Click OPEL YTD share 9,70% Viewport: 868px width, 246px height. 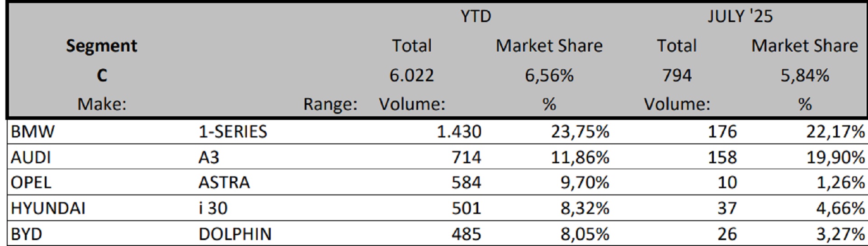584,182
